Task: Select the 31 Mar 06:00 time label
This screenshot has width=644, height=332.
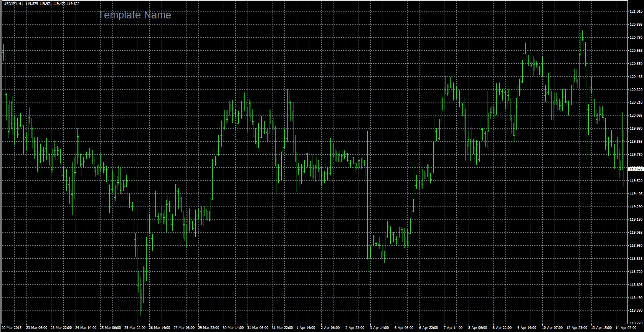Action: (258, 328)
